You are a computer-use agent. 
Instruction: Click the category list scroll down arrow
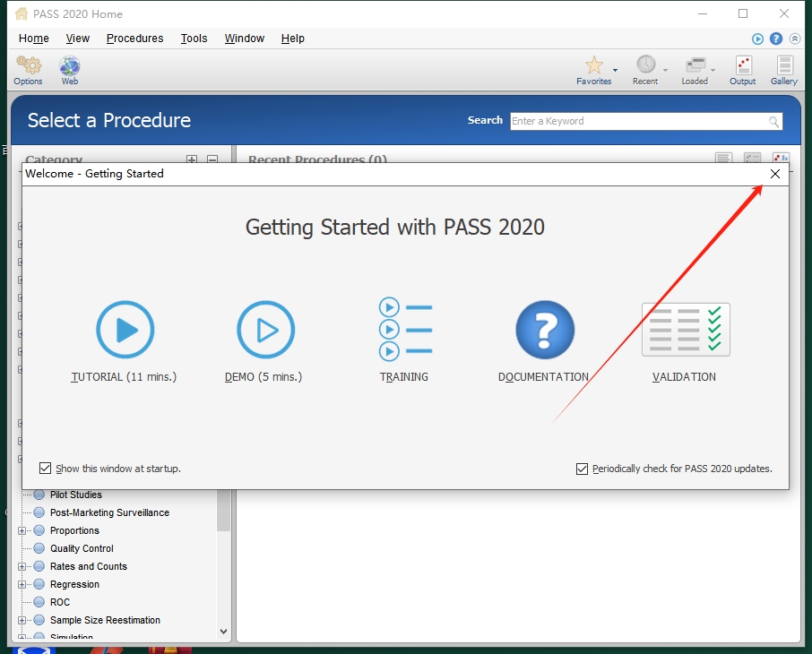click(x=224, y=632)
